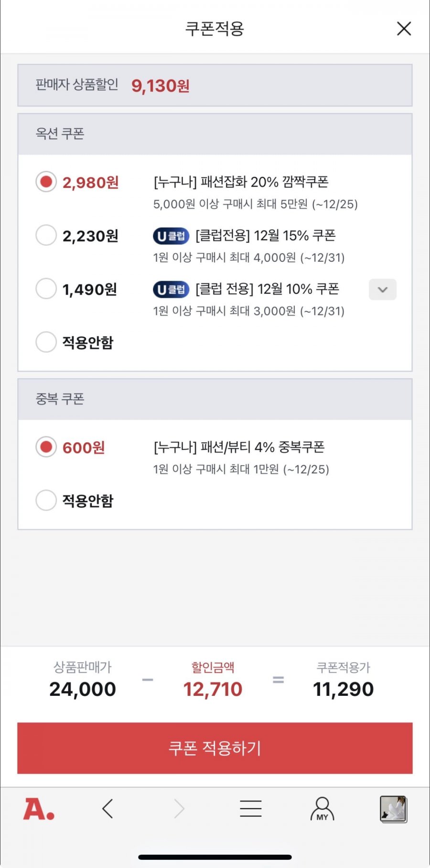Go back with the left arrow icon
The height and width of the screenshot is (868, 430).
click(108, 809)
